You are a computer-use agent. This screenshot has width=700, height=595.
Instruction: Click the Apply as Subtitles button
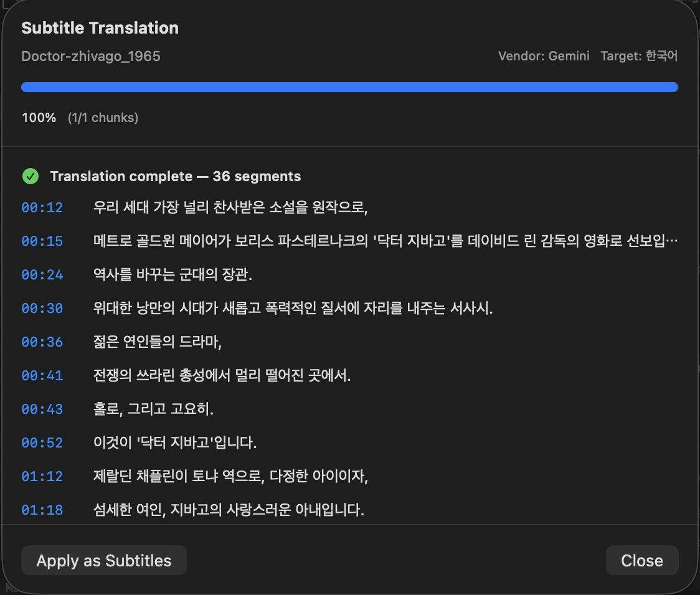[x=104, y=560]
